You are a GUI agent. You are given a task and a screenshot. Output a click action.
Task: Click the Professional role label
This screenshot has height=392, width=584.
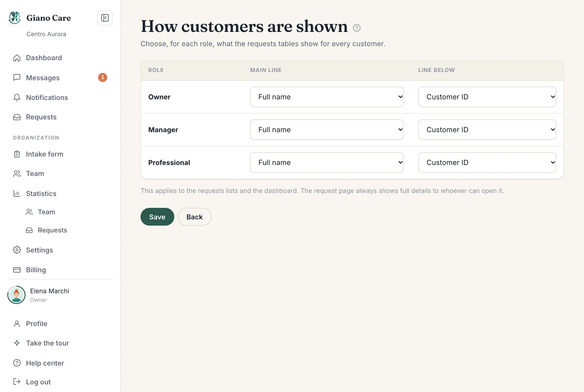[x=169, y=163]
